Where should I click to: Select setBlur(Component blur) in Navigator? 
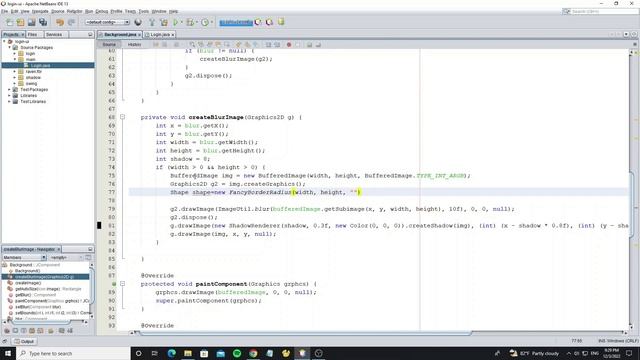38,307
